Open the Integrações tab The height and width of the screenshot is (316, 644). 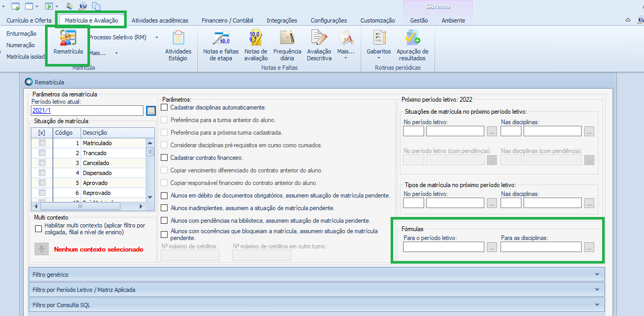coord(282,20)
